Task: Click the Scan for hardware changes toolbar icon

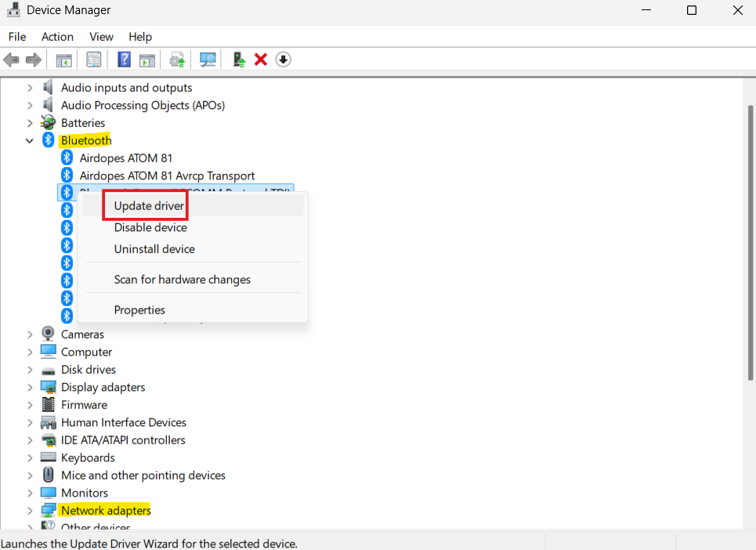Action: tap(177, 60)
